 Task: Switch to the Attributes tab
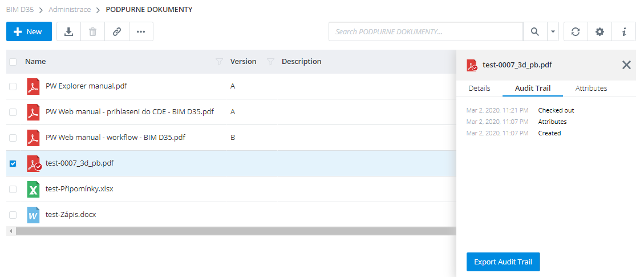(591, 89)
